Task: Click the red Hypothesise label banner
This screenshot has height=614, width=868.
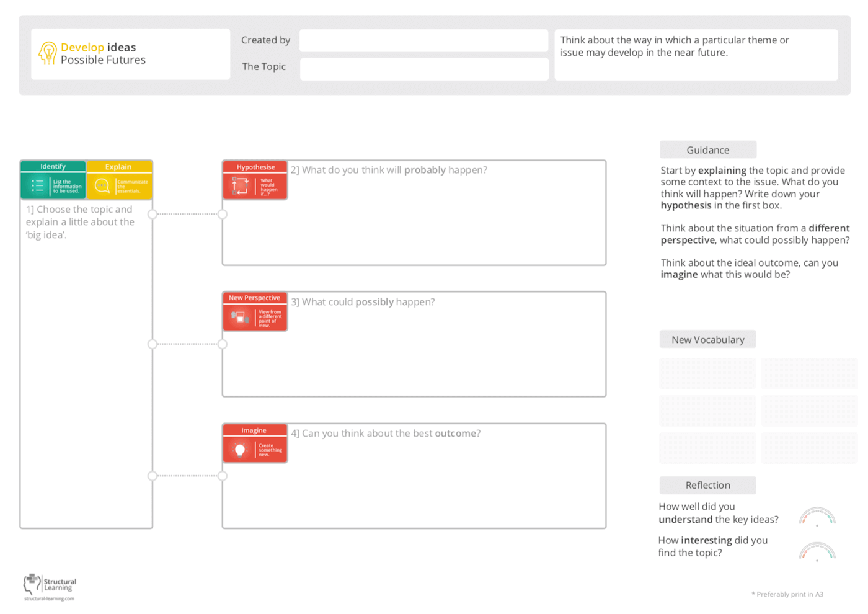Action: (254, 167)
